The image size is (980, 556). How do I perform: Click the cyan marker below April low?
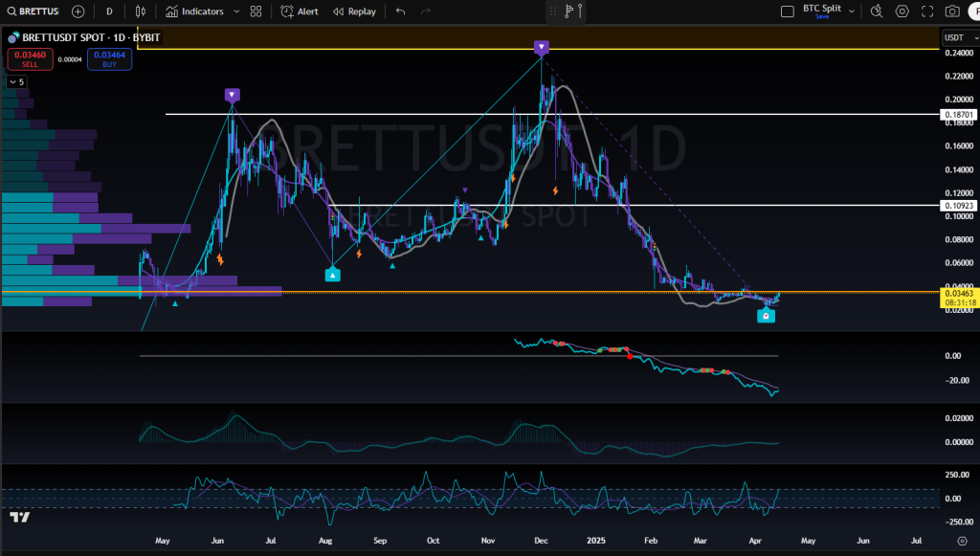tap(766, 316)
